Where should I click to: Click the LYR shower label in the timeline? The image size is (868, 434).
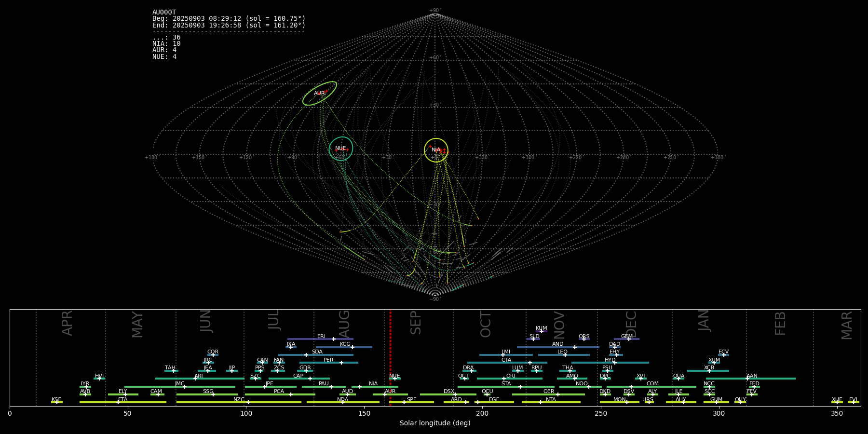(85, 384)
